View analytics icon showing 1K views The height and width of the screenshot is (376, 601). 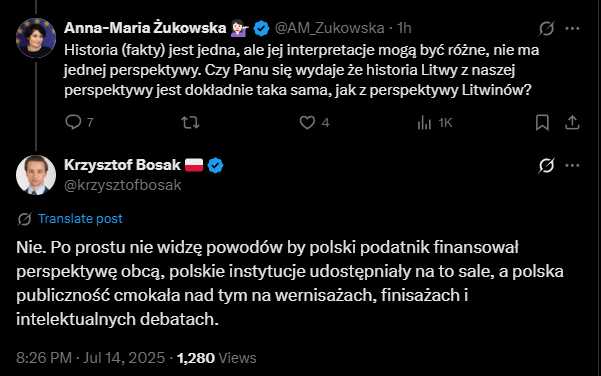click(424, 123)
